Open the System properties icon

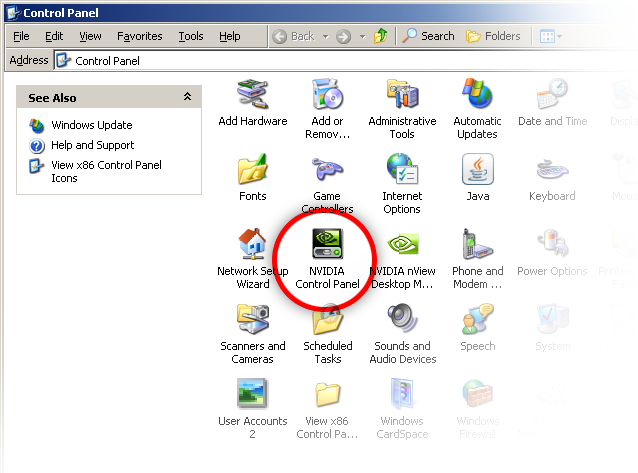pos(552,319)
